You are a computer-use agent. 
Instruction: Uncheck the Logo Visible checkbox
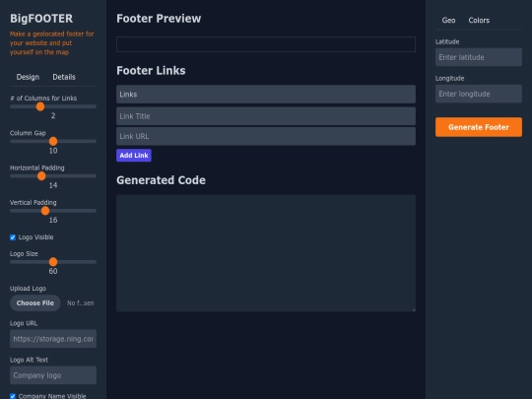[13, 237]
